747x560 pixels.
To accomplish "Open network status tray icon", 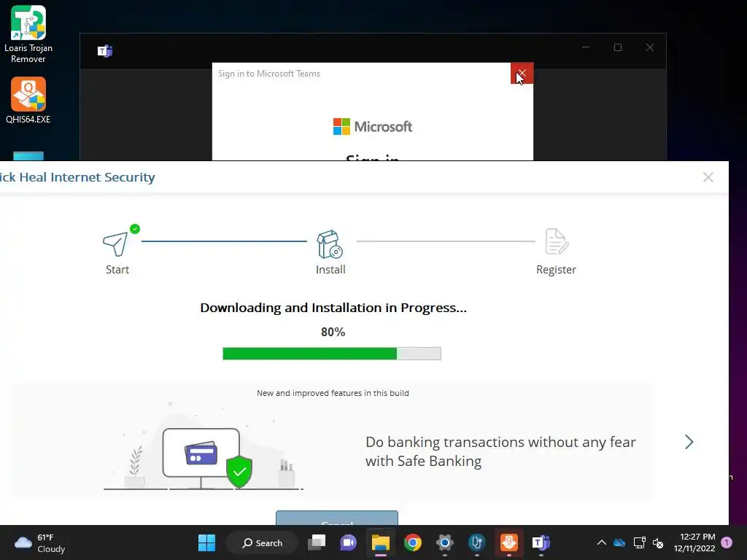I will 639,542.
